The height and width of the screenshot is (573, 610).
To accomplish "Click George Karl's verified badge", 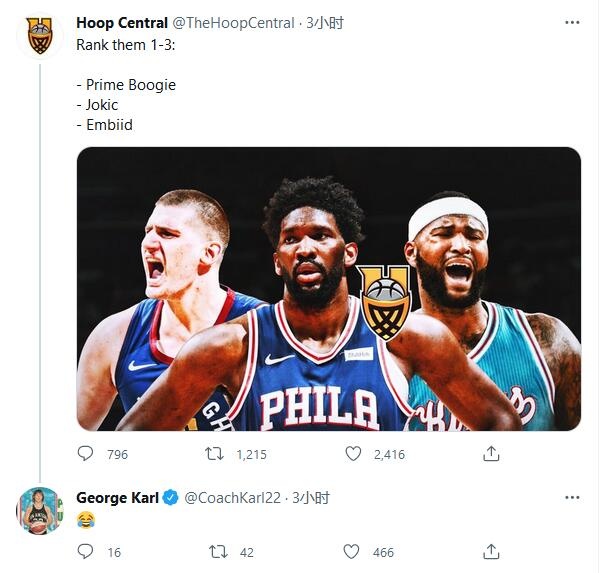I will coord(170,497).
